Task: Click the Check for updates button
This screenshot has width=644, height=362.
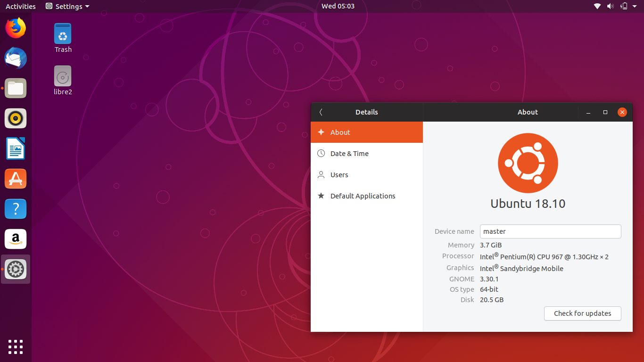Action: pos(582,313)
